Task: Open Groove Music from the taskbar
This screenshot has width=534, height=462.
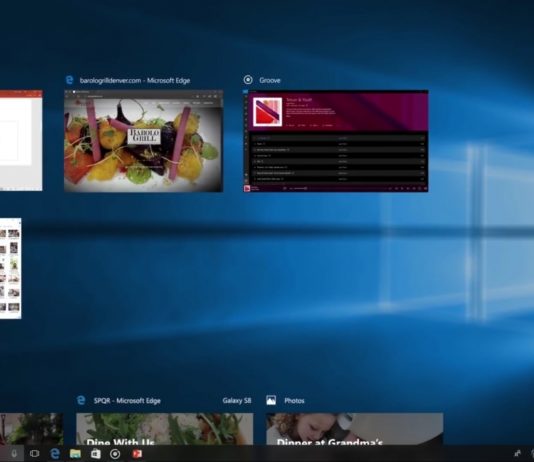Action: (115, 454)
